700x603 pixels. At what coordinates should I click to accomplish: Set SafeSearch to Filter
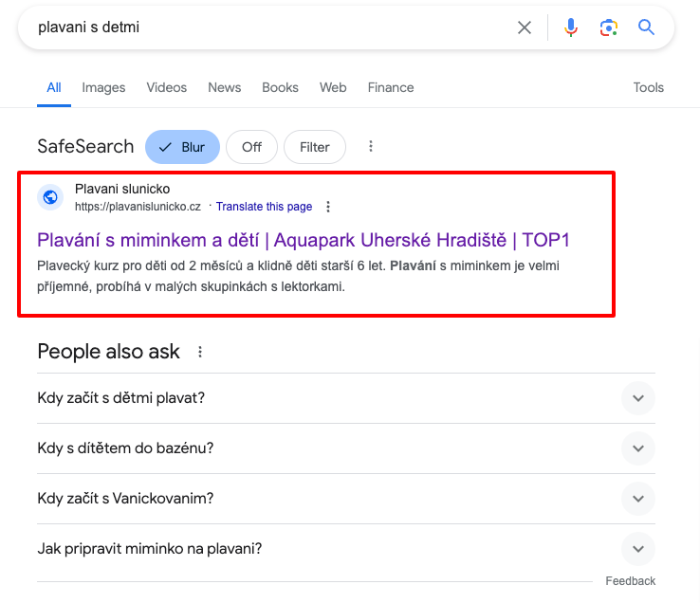[x=314, y=147]
